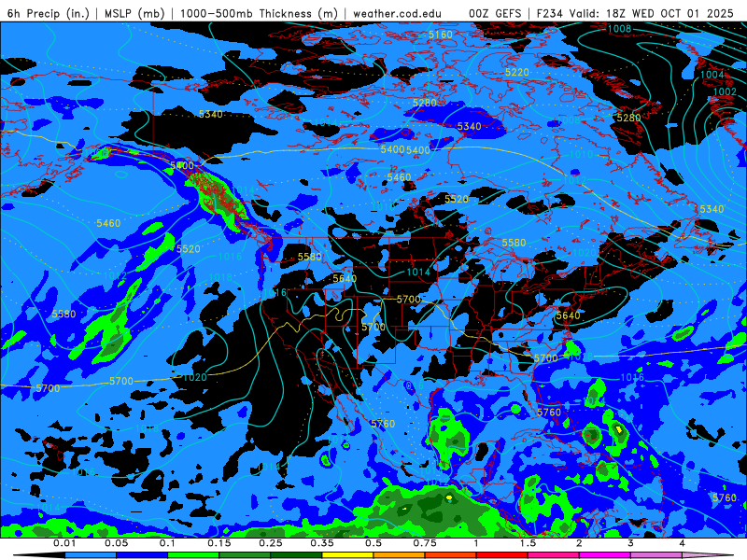Click the 5220 thickness contour label
747x560 pixels.
pos(517,72)
